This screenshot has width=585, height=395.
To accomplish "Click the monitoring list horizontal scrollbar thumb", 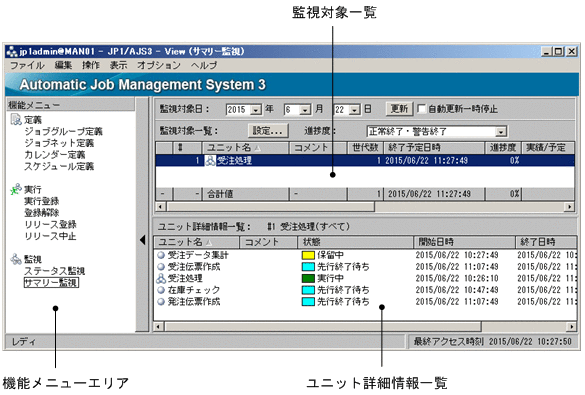I will click(x=270, y=207).
